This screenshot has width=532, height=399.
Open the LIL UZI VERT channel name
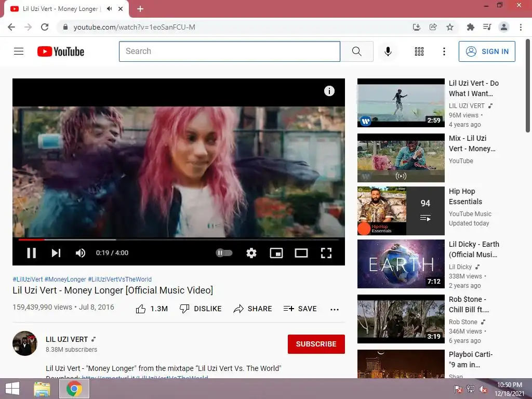pyautogui.click(x=67, y=339)
